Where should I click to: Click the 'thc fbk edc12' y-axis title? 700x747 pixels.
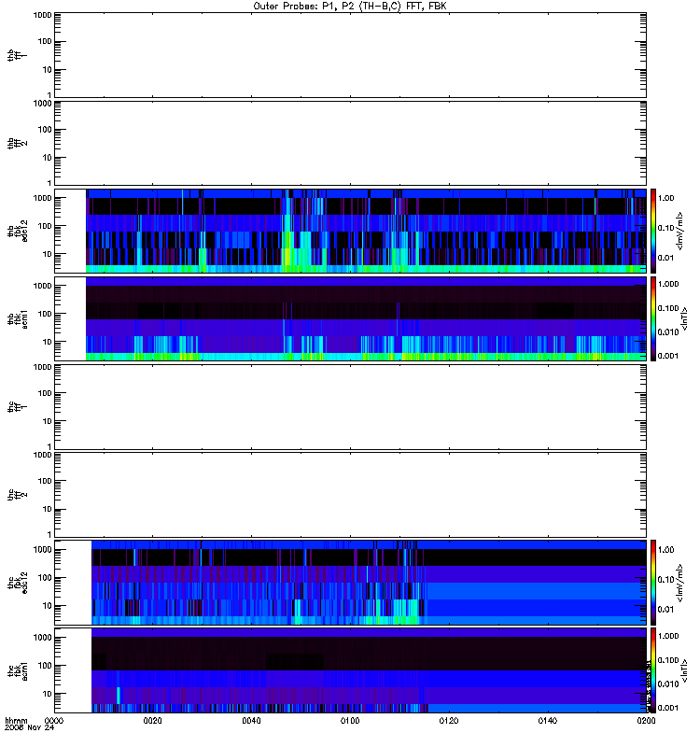pyautogui.click(x=17, y=582)
